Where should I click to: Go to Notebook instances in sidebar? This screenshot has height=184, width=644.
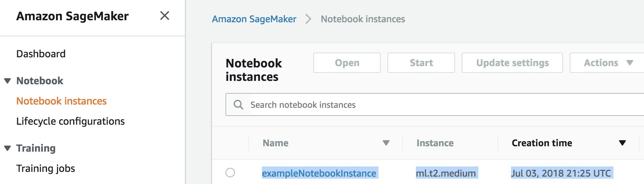61,101
